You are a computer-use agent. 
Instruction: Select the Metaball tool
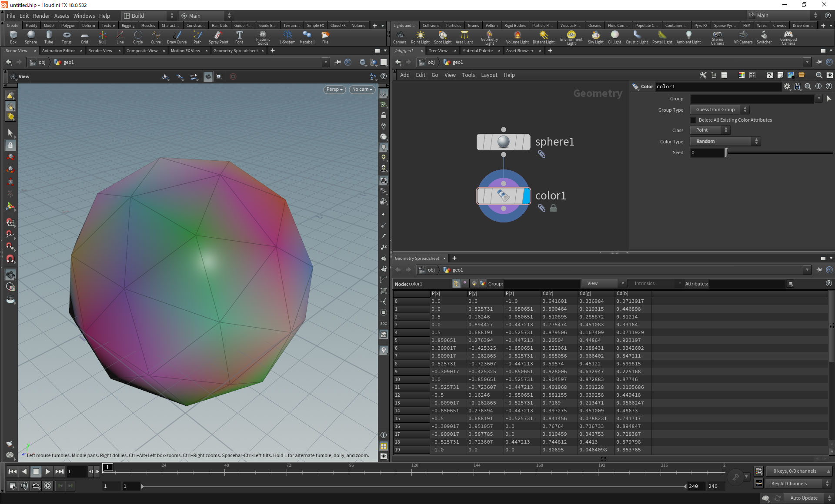307,37
